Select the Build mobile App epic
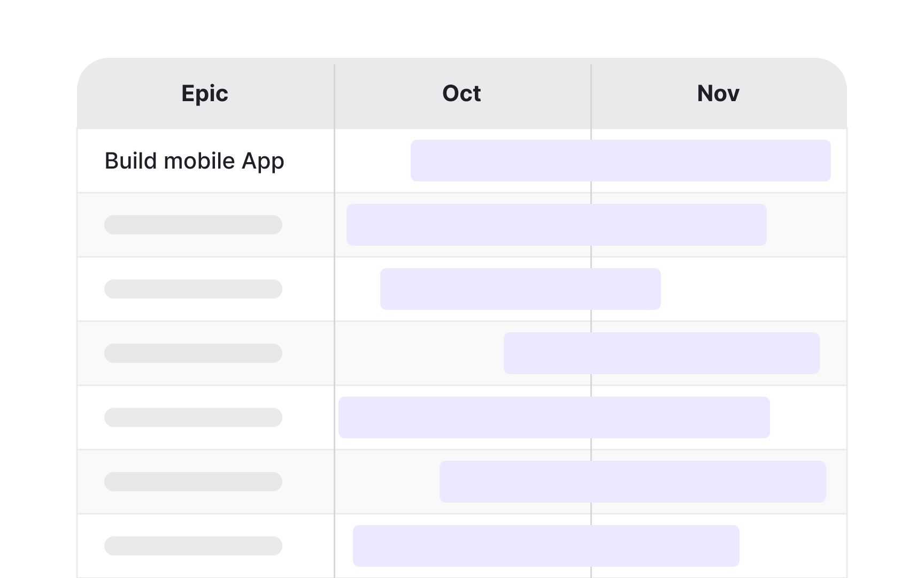The width and height of the screenshot is (924, 578). point(194,161)
